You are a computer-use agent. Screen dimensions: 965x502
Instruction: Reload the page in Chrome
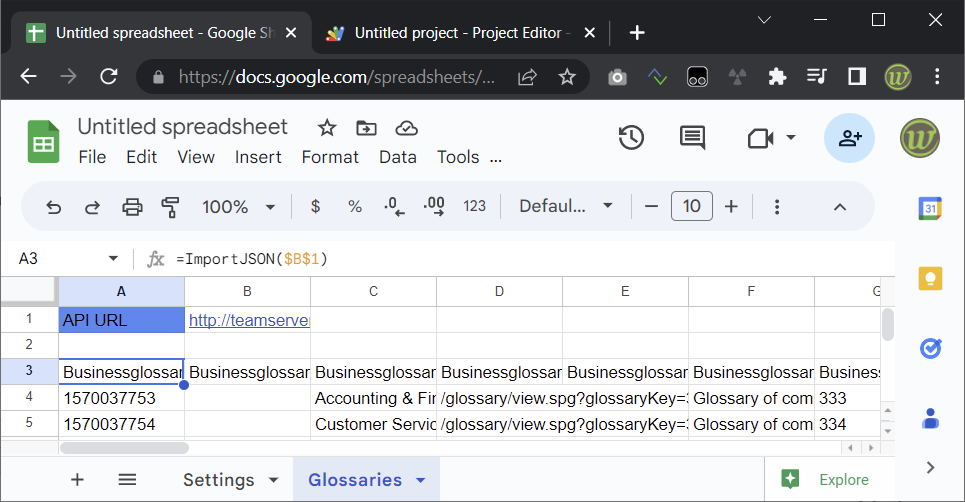pyautogui.click(x=109, y=76)
